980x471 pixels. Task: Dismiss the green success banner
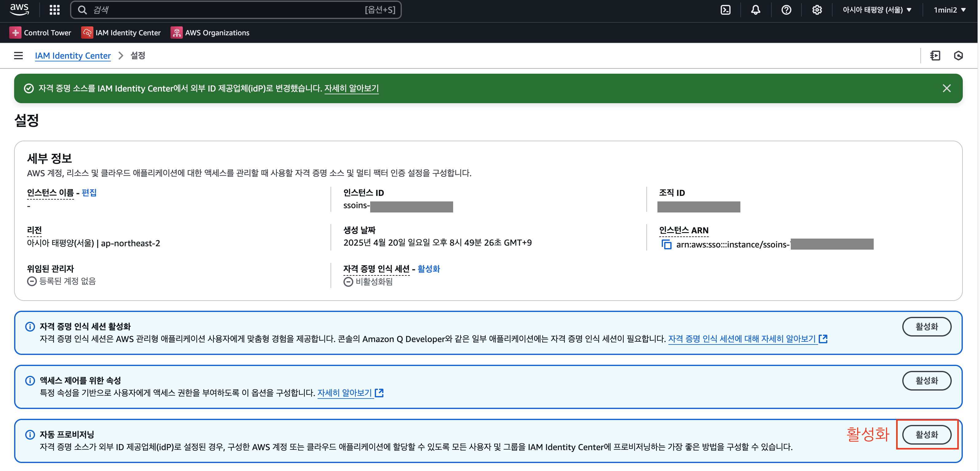pos(947,88)
